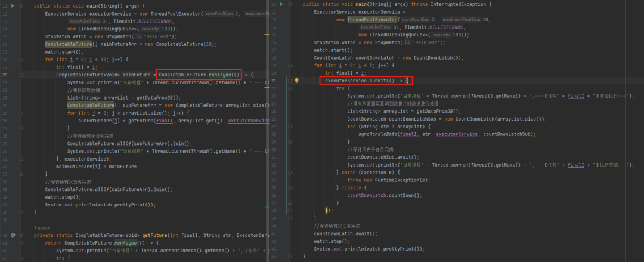This screenshot has height=262, width=644.
Task: Click the gutter annotation icon beside getFuture on line 40
Action: point(13,235)
